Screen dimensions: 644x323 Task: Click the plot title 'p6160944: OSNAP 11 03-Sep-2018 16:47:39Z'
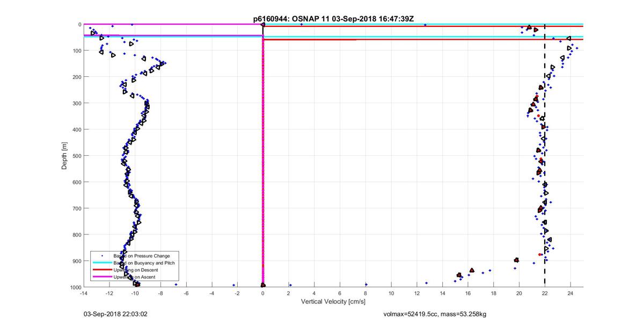coord(333,18)
